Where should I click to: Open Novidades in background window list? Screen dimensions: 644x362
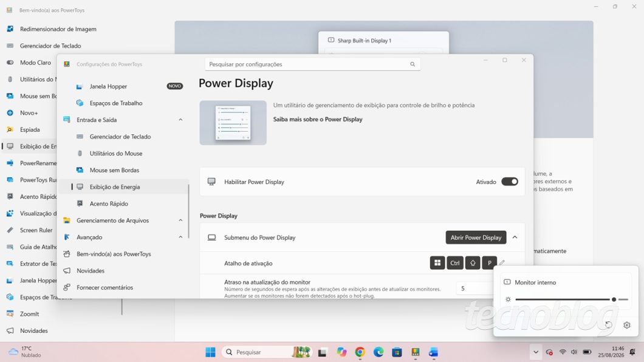tap(33, 331)
